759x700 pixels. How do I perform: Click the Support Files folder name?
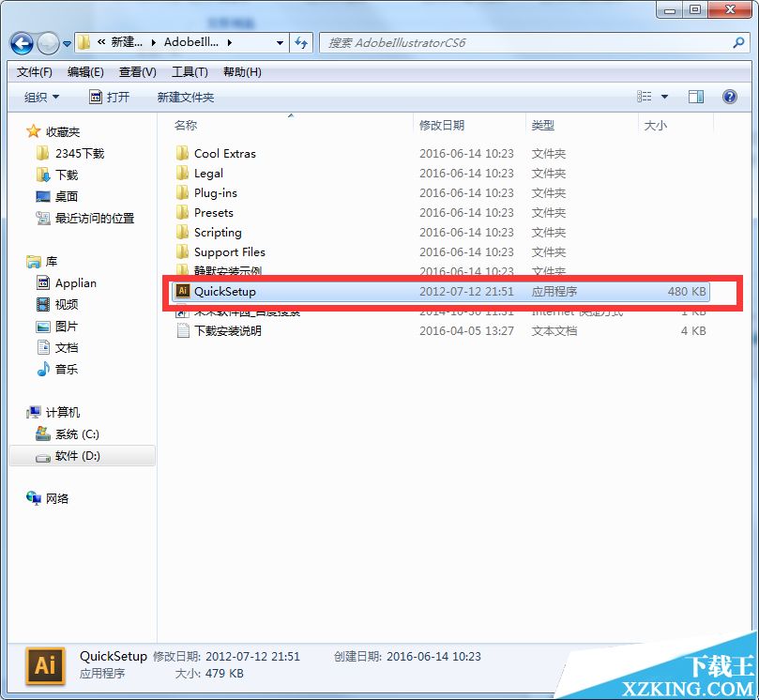pyautogui.click(x=230, y=251)
